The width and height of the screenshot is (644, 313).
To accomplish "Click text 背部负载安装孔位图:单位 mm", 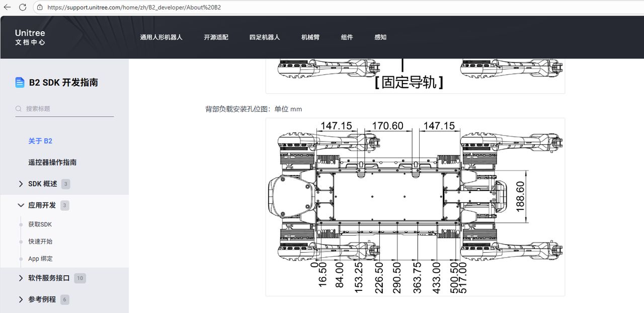I will click(254, 109).
